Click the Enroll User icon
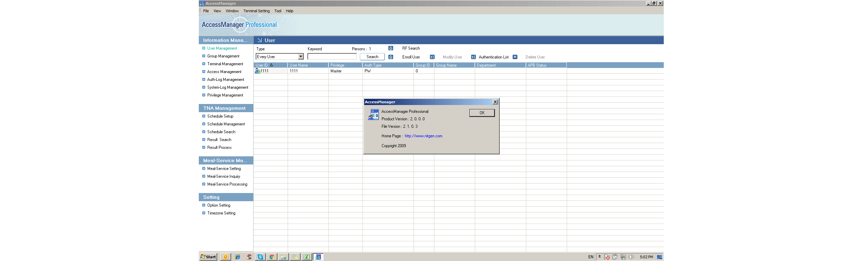This screenshot has height=261, width=868. (x=391, y=57)
